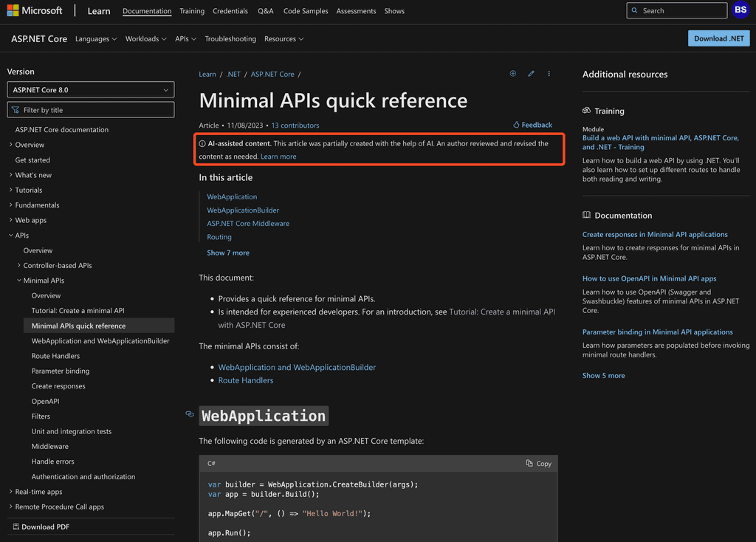
Task: Open the BS profile avatar
Action: coord(740,10)
